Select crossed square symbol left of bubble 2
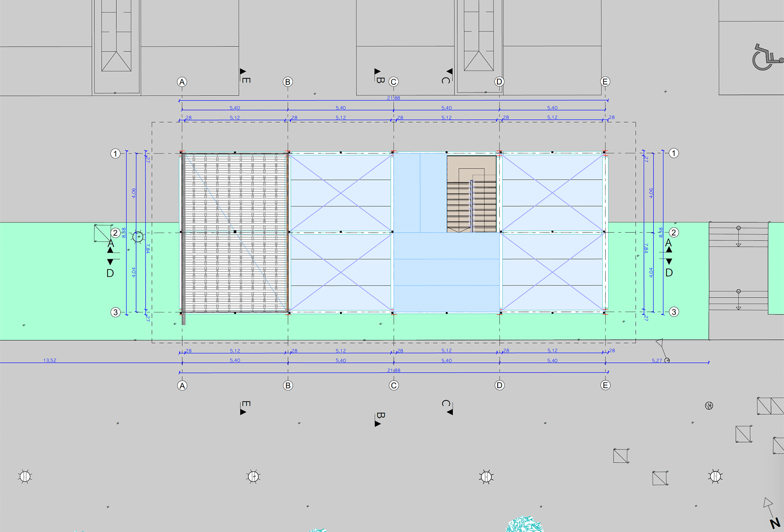784x532 pixels. pyautogui.click(x=102, y=233)
